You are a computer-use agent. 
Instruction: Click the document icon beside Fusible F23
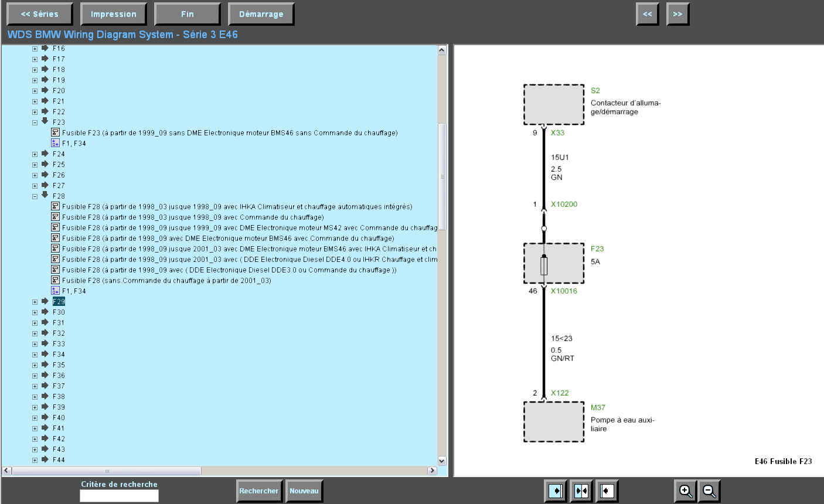[55, 132]
